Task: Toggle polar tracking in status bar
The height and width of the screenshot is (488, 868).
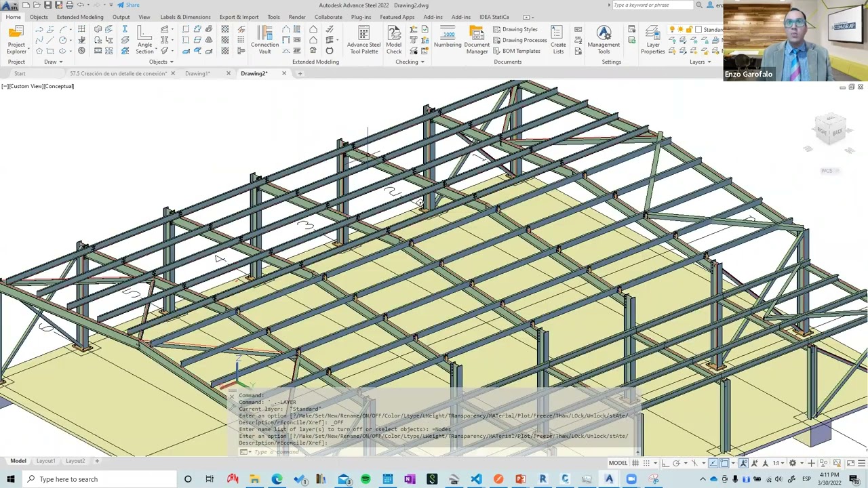Action: click(x=676, y=463)
